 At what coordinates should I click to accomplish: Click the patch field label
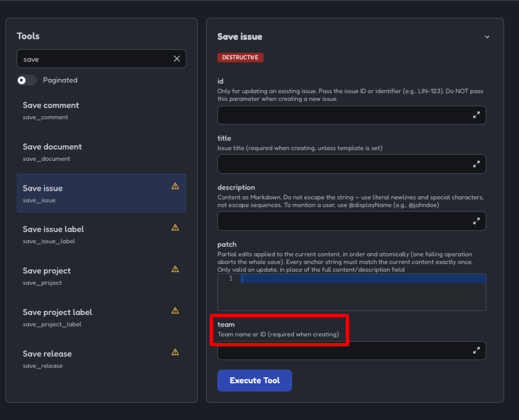(227, 244)
